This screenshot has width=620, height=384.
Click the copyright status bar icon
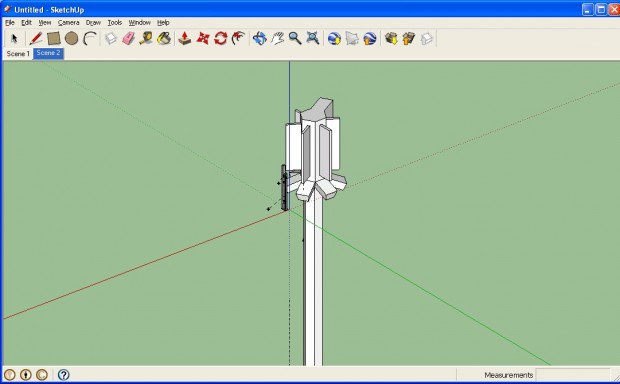coord(42,375)
